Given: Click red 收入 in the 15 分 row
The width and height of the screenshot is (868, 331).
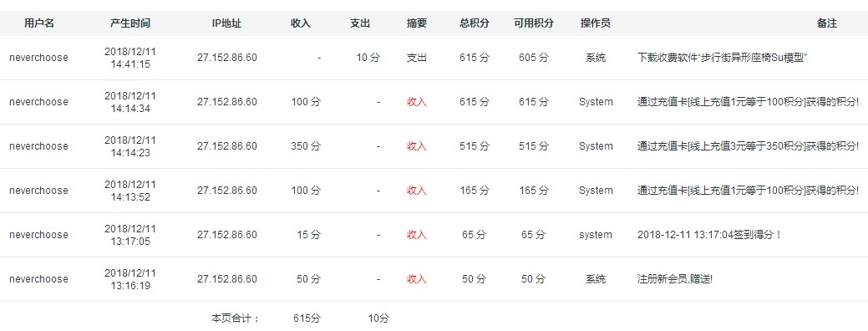Looking at the screenshot, I should pos(417,235).
